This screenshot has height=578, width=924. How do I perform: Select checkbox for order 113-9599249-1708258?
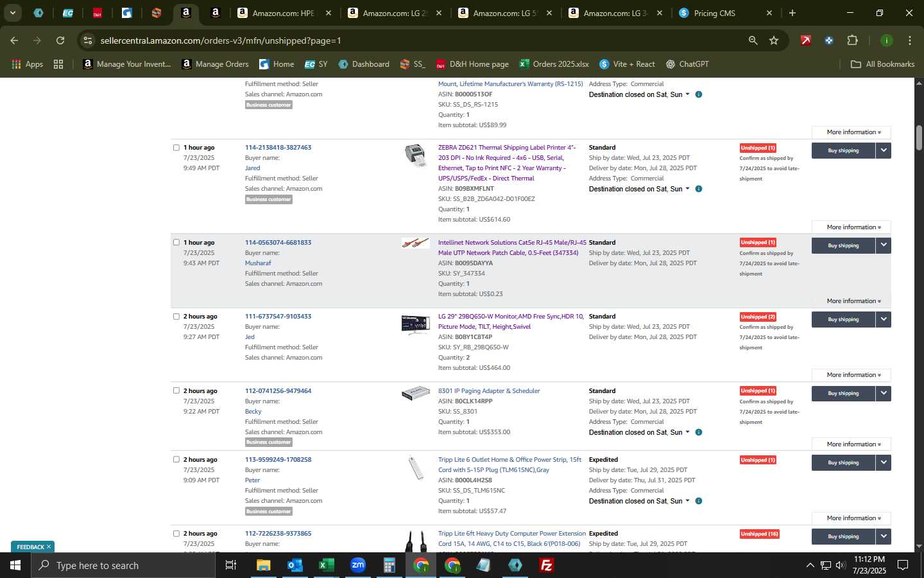(176, 460)
